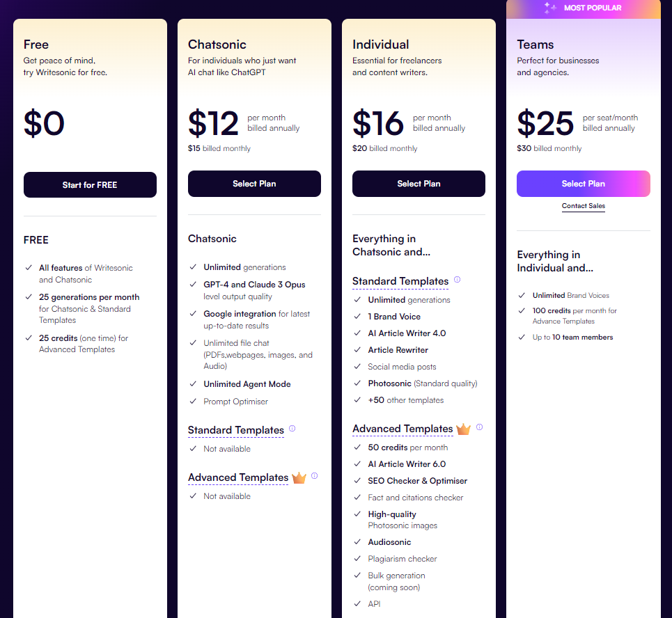Click Select Plan for the Teams tier
The width and height of the screenshot is (672, 618).
583,183
